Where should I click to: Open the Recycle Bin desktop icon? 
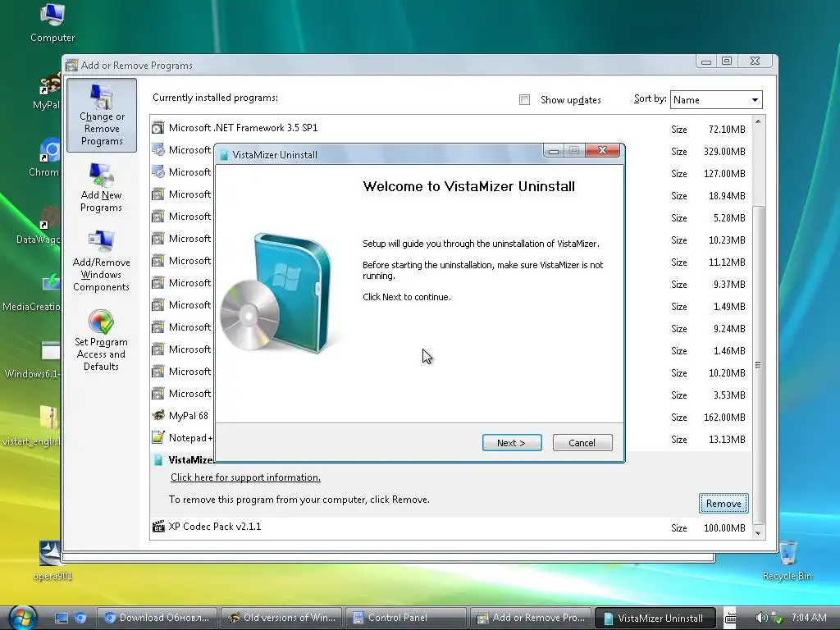pyautogui.click(x=787, y=560)
